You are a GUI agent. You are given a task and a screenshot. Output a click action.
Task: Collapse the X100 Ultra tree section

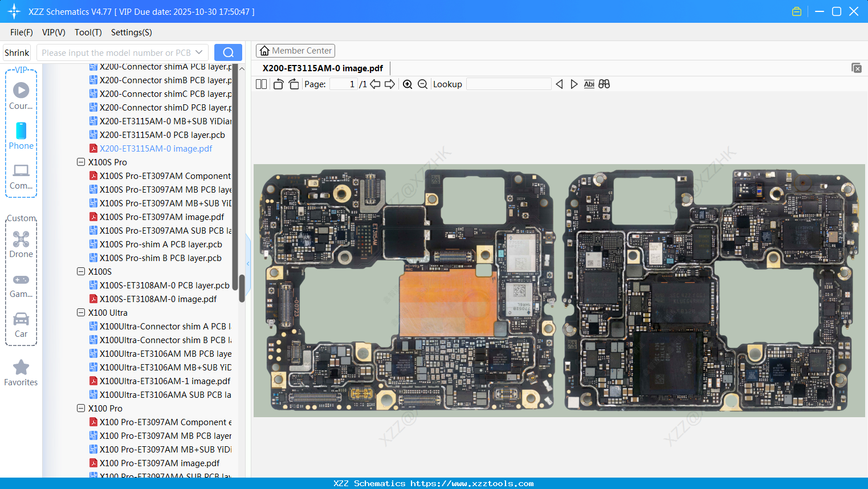pos(80,312)
